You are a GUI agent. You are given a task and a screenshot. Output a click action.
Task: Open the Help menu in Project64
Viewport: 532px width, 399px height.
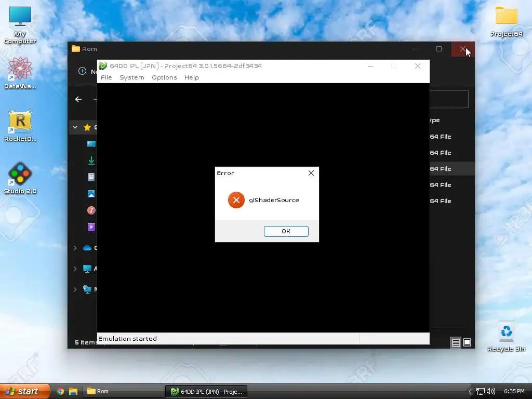point(192,77)
